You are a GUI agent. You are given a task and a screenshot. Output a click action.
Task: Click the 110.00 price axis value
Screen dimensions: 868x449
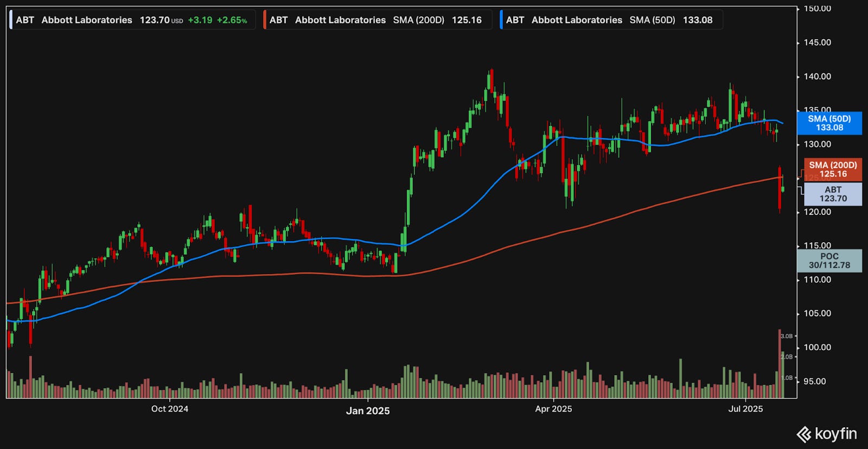(x=817, y=280)
